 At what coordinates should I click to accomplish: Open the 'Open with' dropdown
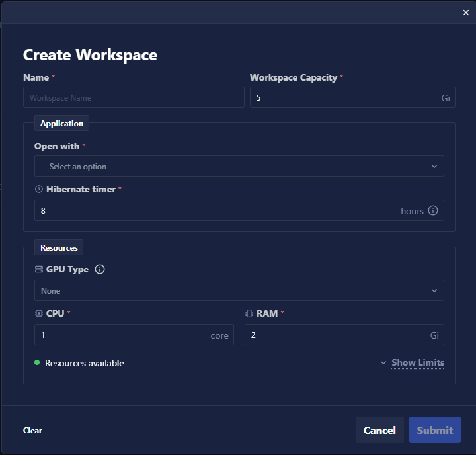(239, 166)
